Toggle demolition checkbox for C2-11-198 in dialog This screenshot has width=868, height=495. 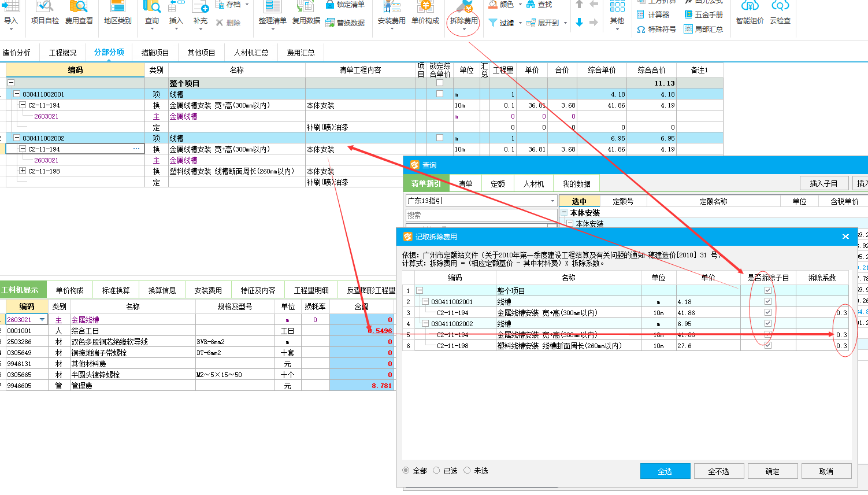tap(768, 345)
